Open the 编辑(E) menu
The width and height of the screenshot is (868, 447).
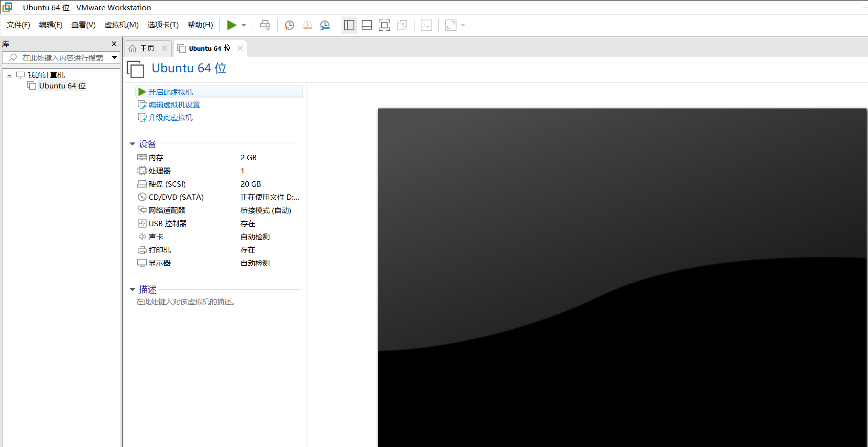coord(51,25)
